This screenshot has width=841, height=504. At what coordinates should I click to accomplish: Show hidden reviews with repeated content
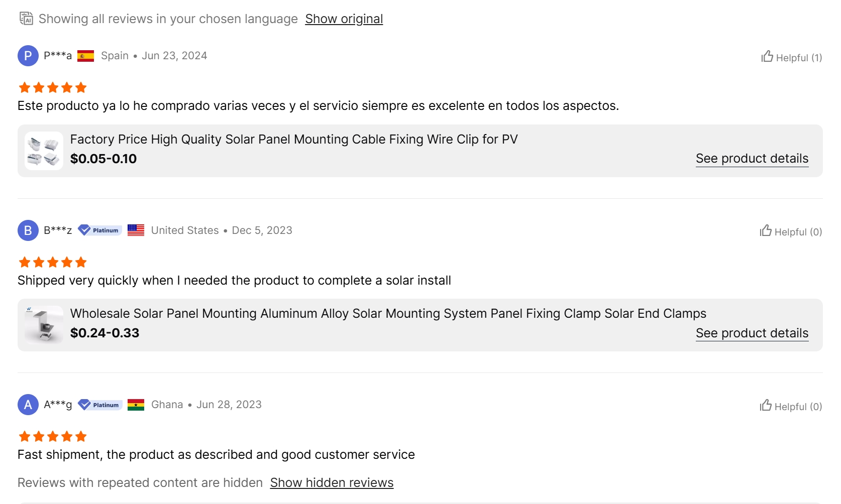(x=332, y=482)
